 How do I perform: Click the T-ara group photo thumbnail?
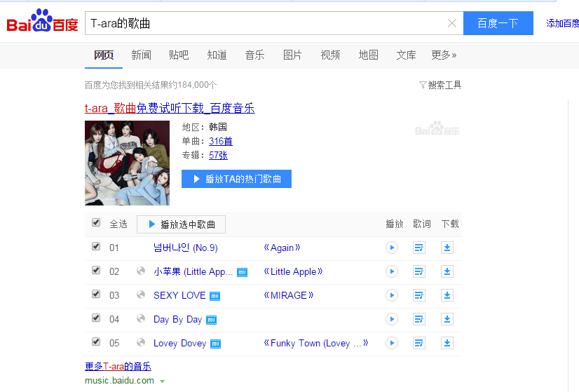coord(127,163)
